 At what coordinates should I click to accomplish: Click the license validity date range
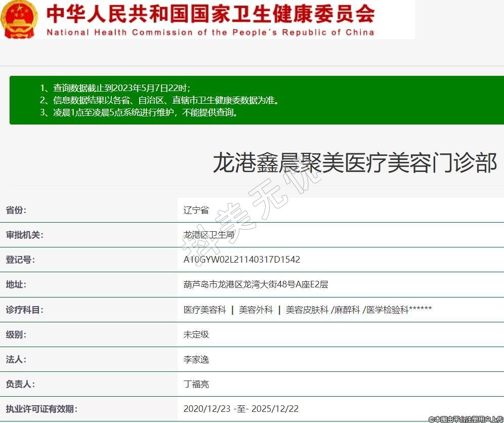(x=241, y=409)
